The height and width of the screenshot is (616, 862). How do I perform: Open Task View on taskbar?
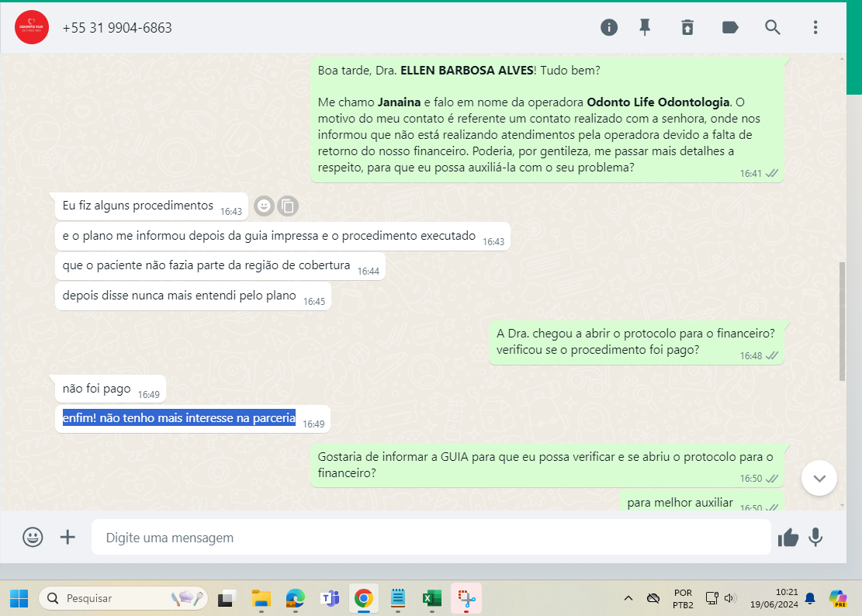click(x=226, y=598)
